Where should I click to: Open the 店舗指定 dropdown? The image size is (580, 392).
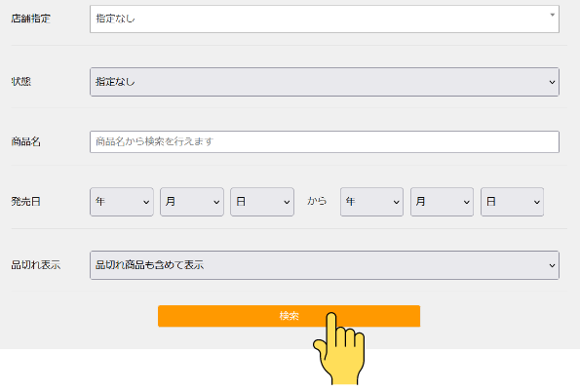tap(325, 19)
